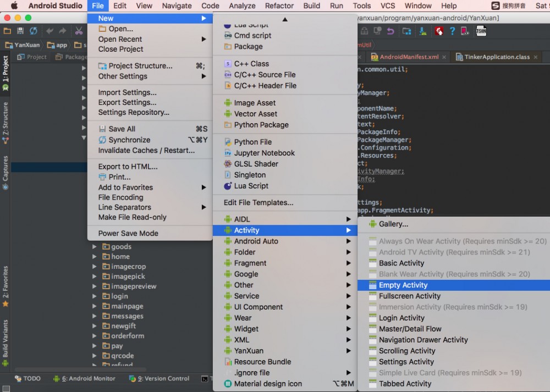Open the Captures tool window sidebar
This screenshot has height=392, width=550.
[x=5, y=173]
